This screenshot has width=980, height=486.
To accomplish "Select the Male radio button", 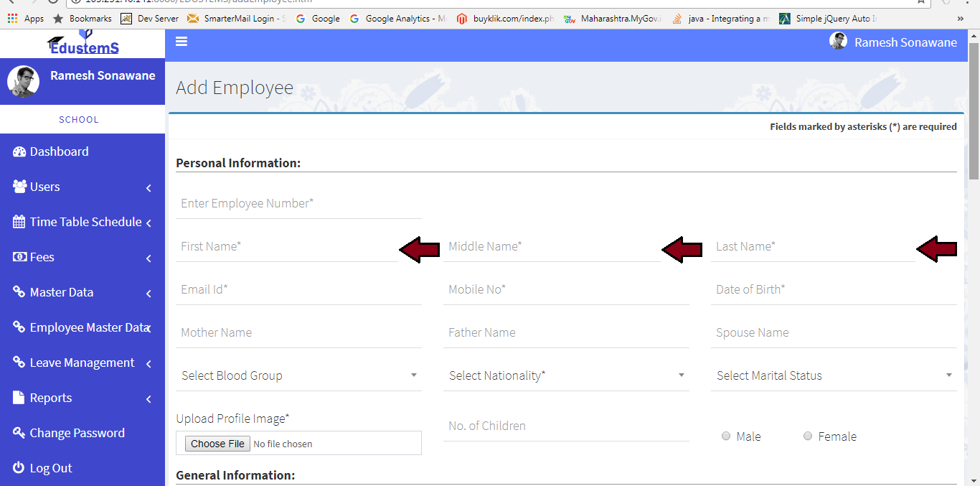I will [x=726, y=436].
